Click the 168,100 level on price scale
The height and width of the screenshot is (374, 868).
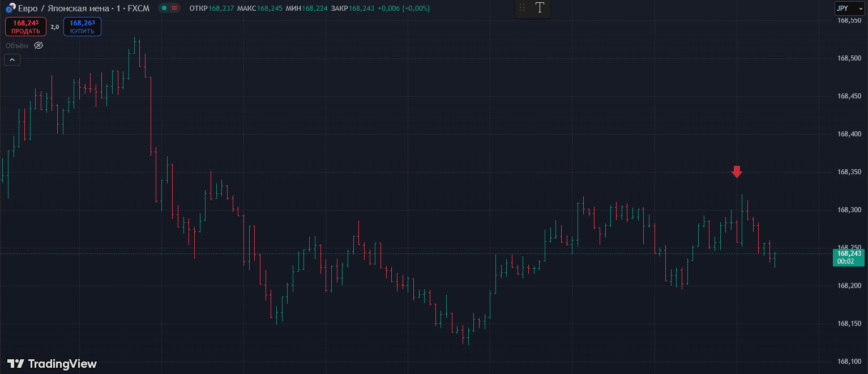849,362
